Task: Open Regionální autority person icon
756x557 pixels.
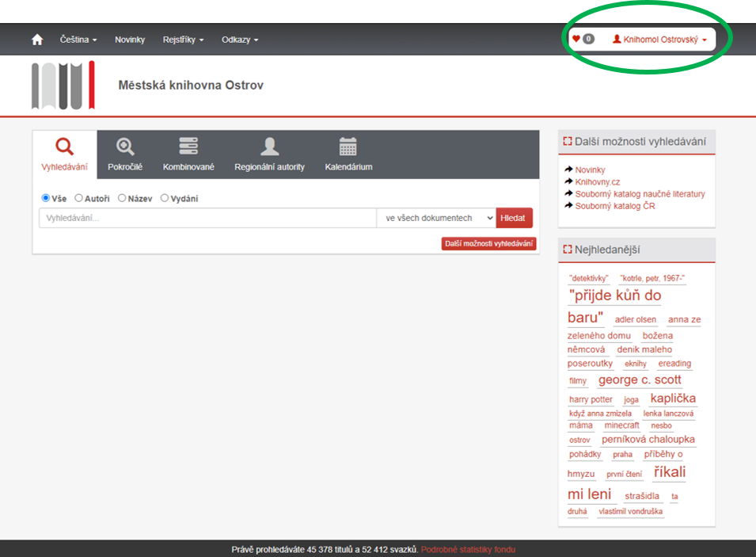Action: 270,147
